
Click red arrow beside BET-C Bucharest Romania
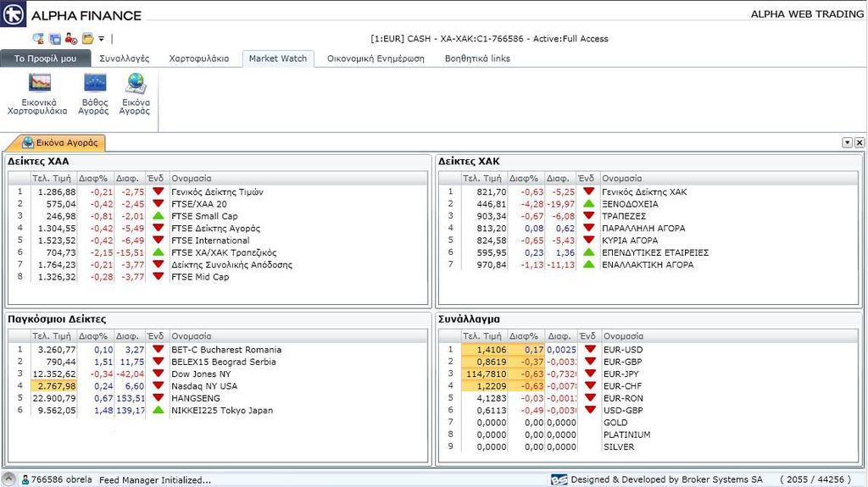[159, 349]
